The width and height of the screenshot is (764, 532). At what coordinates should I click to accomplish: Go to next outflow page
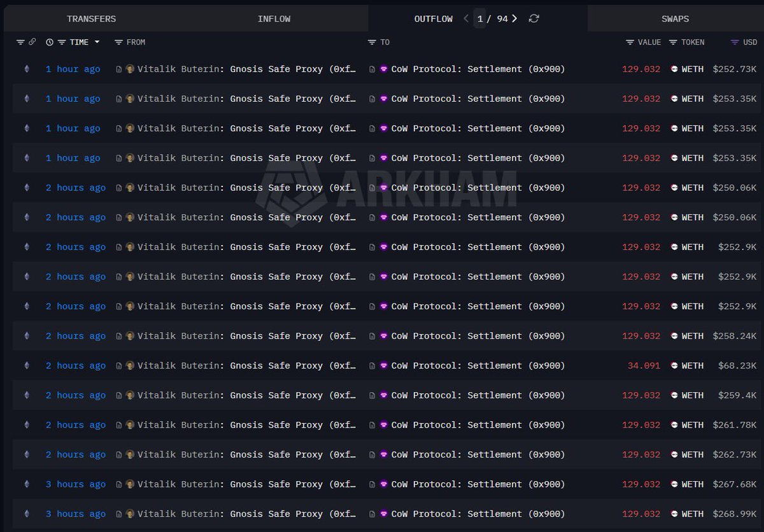[514, 18]
